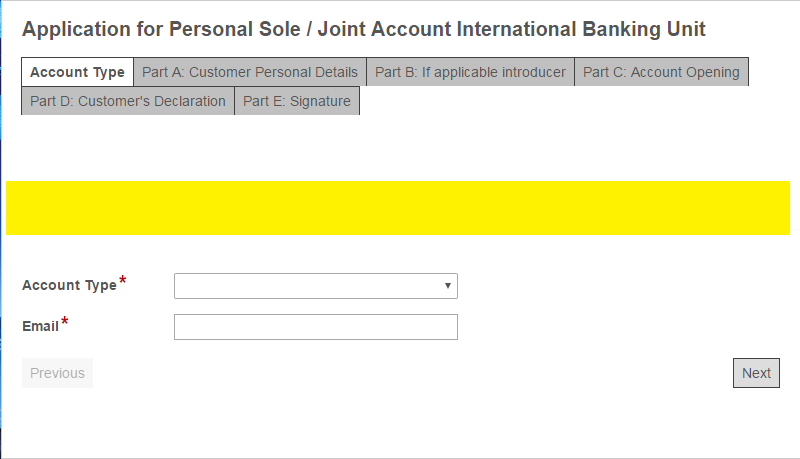Open Part A: Customer Personal Details tab
The width and height of the screenshot is (800, 459).
pyautogui.click(x=249, y=72)
